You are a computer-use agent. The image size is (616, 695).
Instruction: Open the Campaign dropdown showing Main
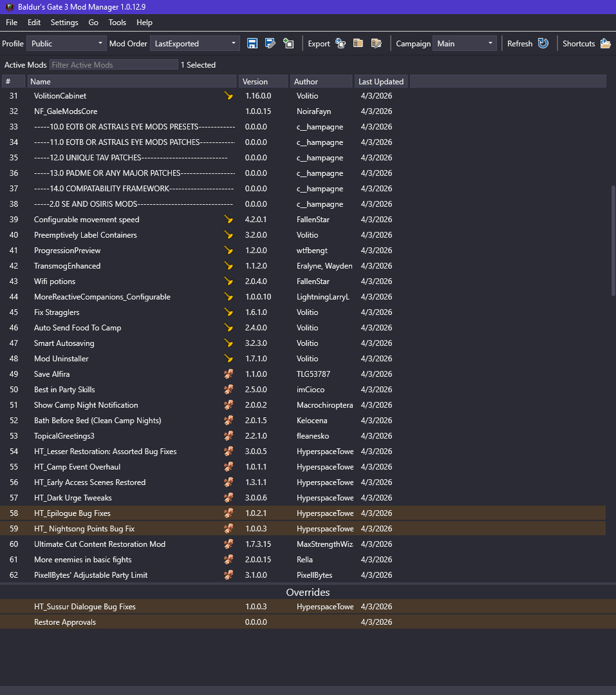(x=465, y=43)
